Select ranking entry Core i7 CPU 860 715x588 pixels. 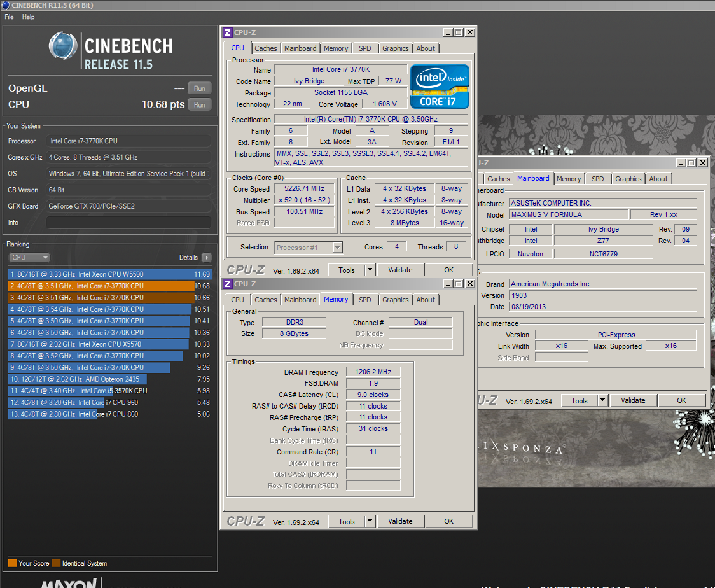point(109,414)
